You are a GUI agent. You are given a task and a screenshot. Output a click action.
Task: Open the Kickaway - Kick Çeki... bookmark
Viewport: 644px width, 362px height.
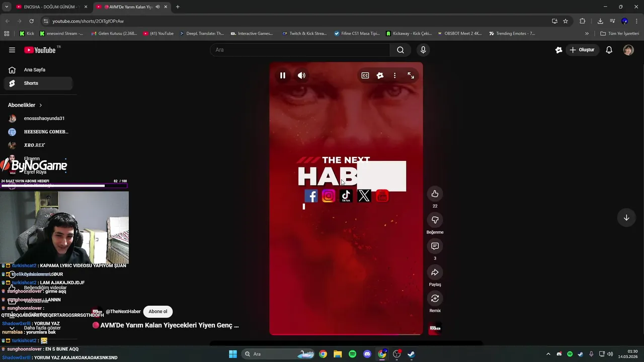point(409,34)
